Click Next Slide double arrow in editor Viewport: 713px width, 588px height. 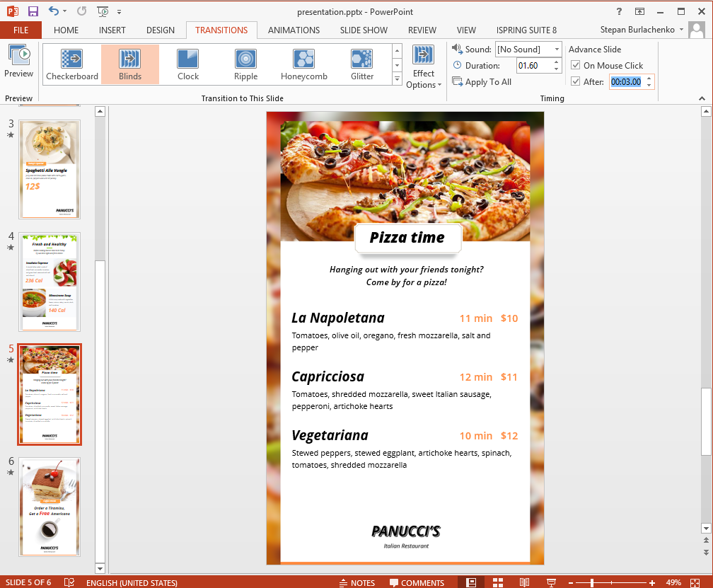706,552
